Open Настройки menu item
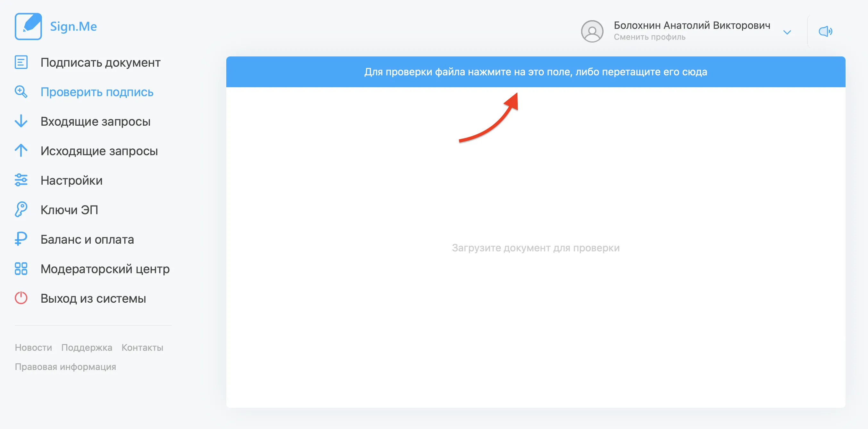The width and height of the screenshot is (868, 429). click(x=71, y=180)
